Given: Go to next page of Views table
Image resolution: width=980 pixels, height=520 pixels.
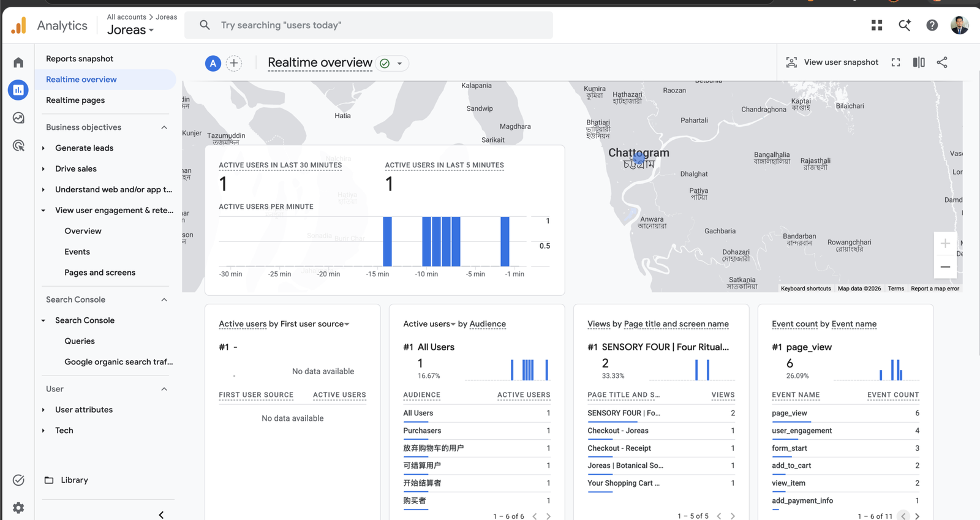Looking at the screenshot, I should point(733,516).
